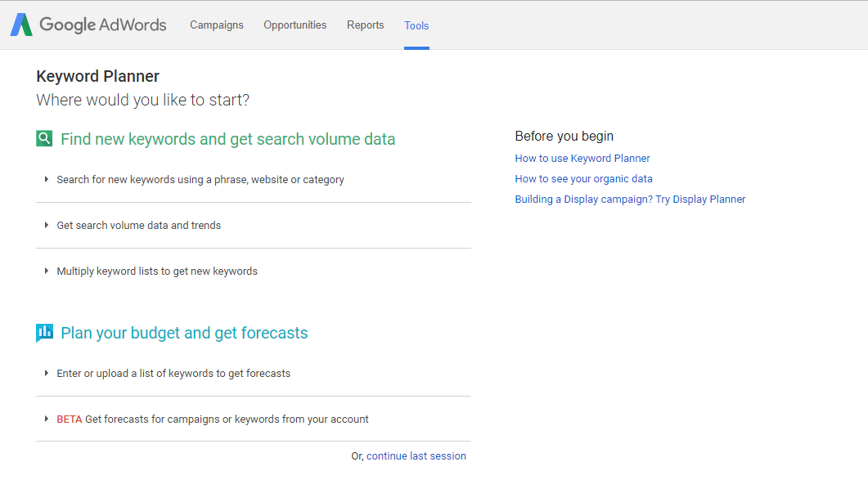Expand BETA forecasts for campaigns arrow
The height and width of the screenshot is (489, 868).
click(47, 419)
